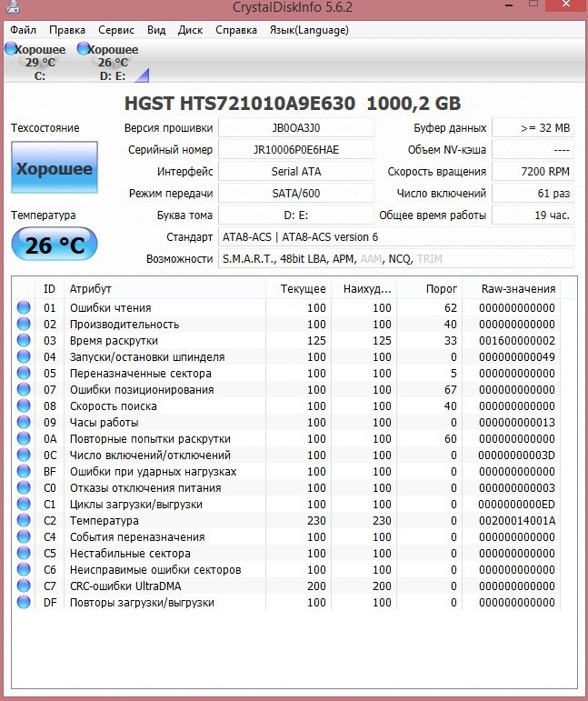This screenshot has width=588, height=701.
Task: Open the Справка menu
Action: pos(236,30)
